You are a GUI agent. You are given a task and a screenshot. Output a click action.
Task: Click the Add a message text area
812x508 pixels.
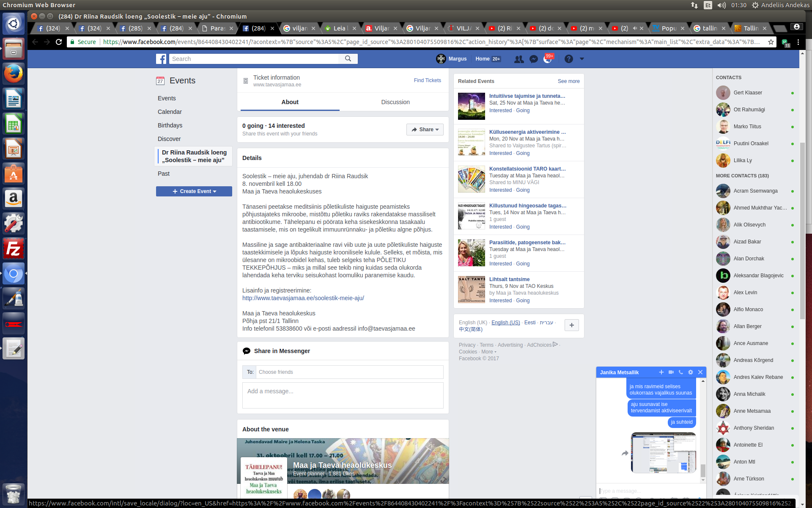[343, 395]
